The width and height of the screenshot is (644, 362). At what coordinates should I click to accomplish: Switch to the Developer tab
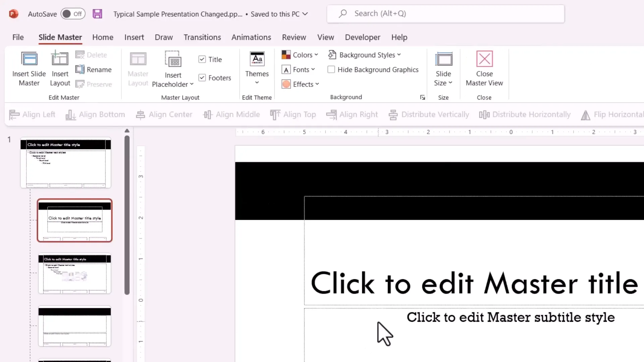tap(363, 37)
